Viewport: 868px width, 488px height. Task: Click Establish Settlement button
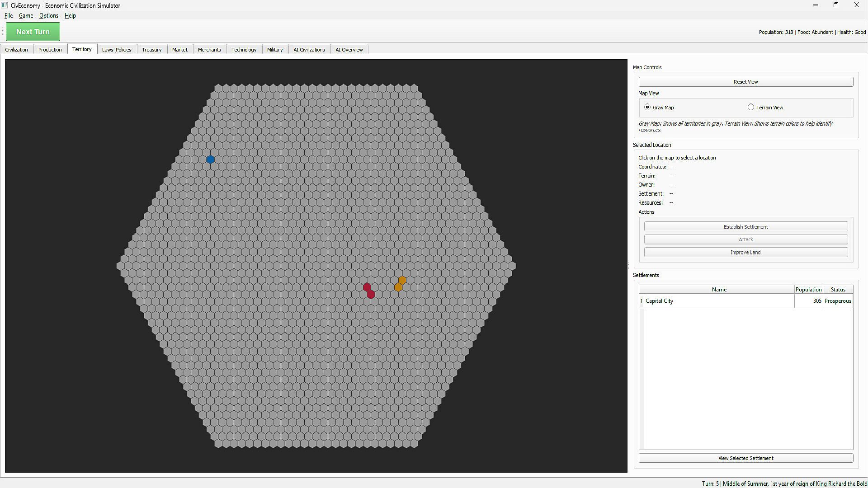(745, 227)
